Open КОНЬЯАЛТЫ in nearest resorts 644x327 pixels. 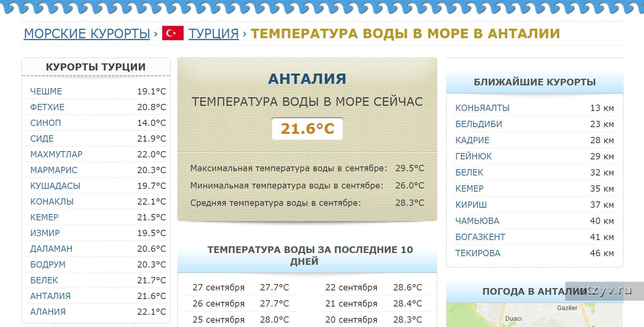tap(483, 108)
